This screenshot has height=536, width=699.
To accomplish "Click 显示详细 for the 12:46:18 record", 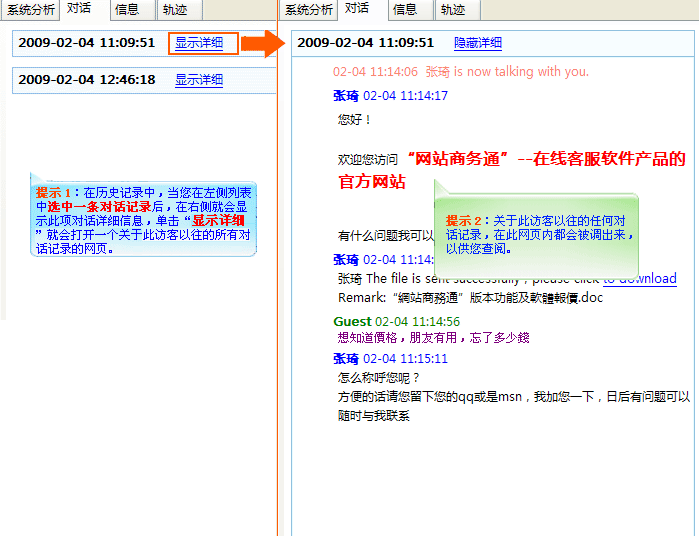I will click(199, 80).
